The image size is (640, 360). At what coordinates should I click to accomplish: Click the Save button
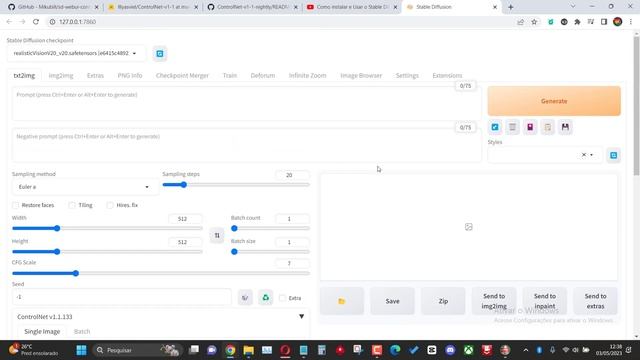click(x=392, y=301)
